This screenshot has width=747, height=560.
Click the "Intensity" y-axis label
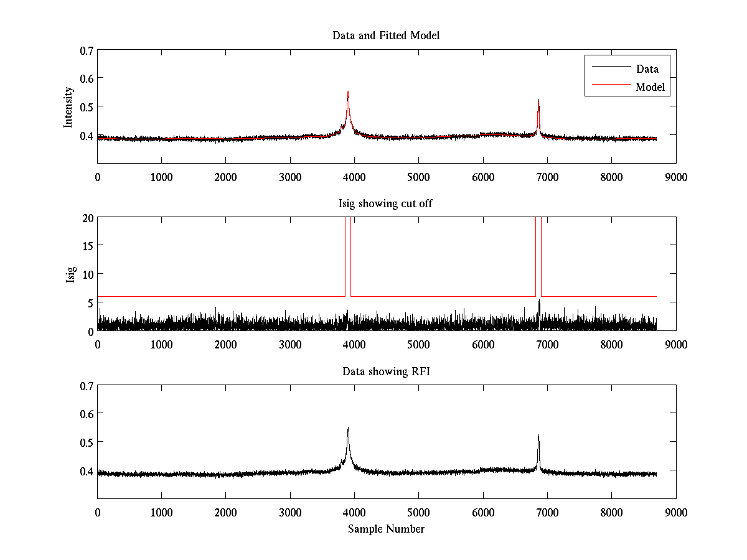click(69, 107)
